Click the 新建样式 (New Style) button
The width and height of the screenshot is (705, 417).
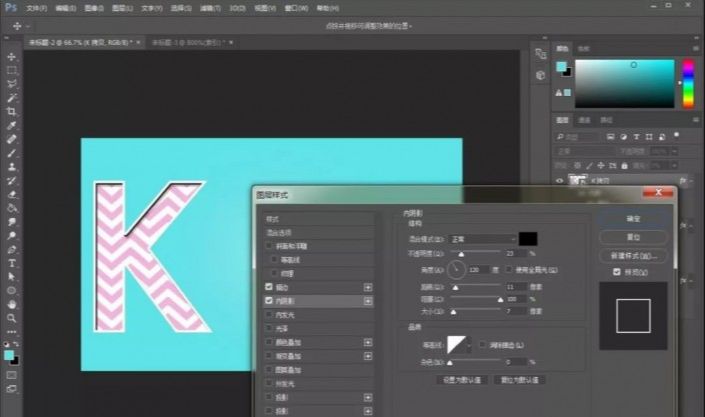coord(633,256)
